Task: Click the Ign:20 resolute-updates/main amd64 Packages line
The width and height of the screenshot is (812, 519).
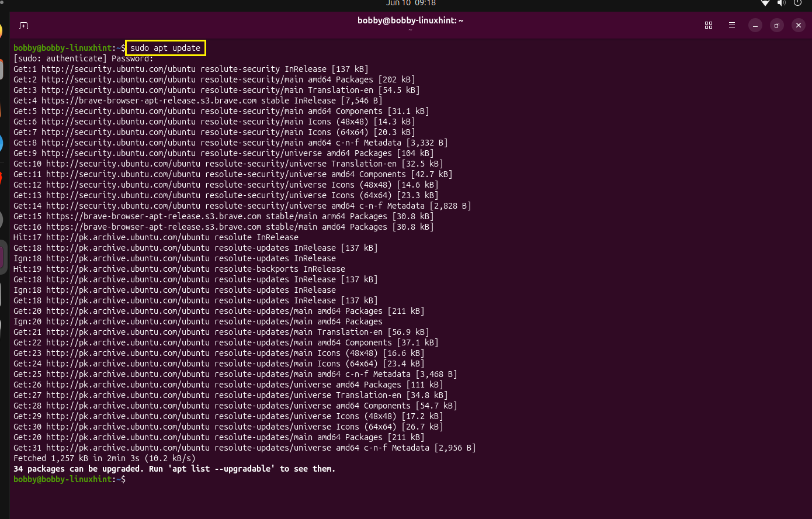Action: click(198, 321)
